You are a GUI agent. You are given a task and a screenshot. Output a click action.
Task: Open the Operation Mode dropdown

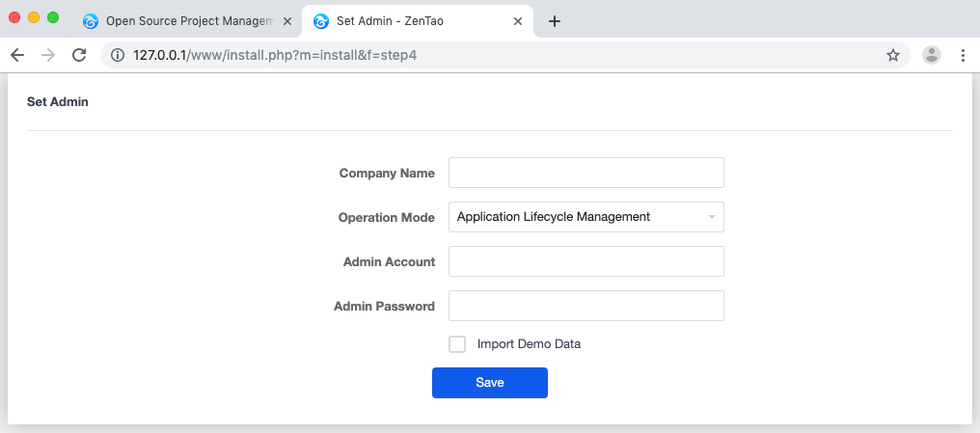click(585, 217)
